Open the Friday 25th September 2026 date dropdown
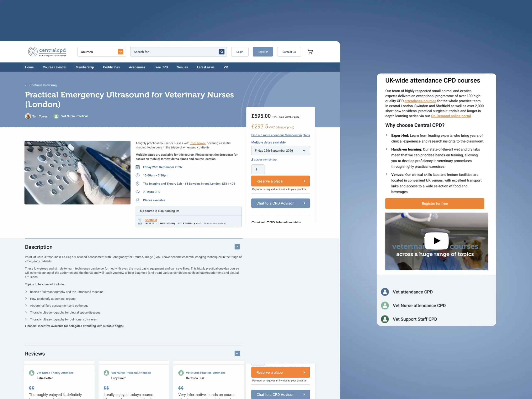The height and width of the screenshot is (399, 532). [280, 150]
